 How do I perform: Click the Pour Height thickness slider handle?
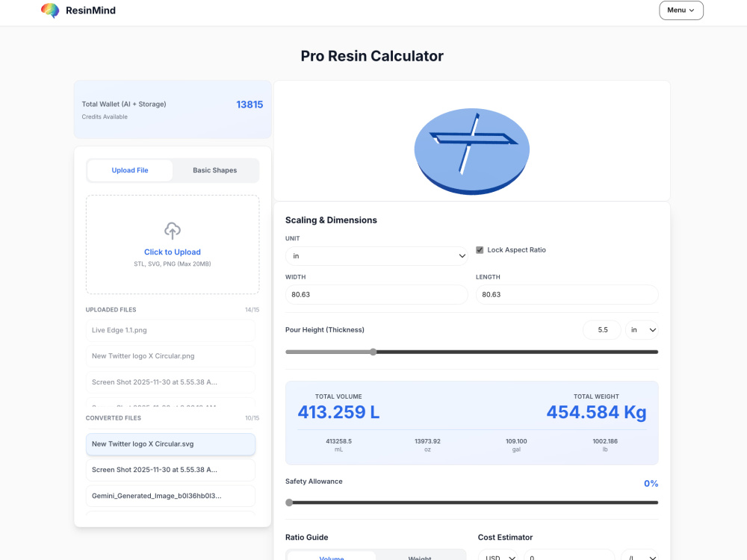pyautogui.click(x=373, y=352)
